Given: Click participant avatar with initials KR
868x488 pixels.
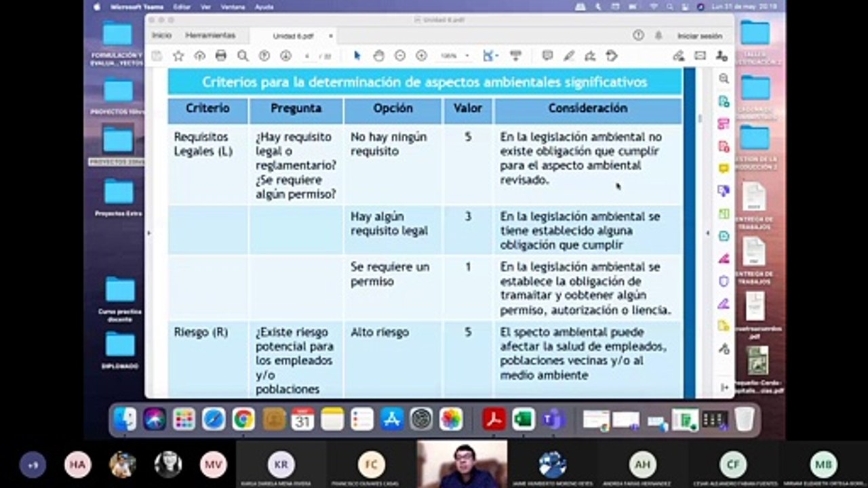Looking at the screenshot, I should (x=281, y=465).
